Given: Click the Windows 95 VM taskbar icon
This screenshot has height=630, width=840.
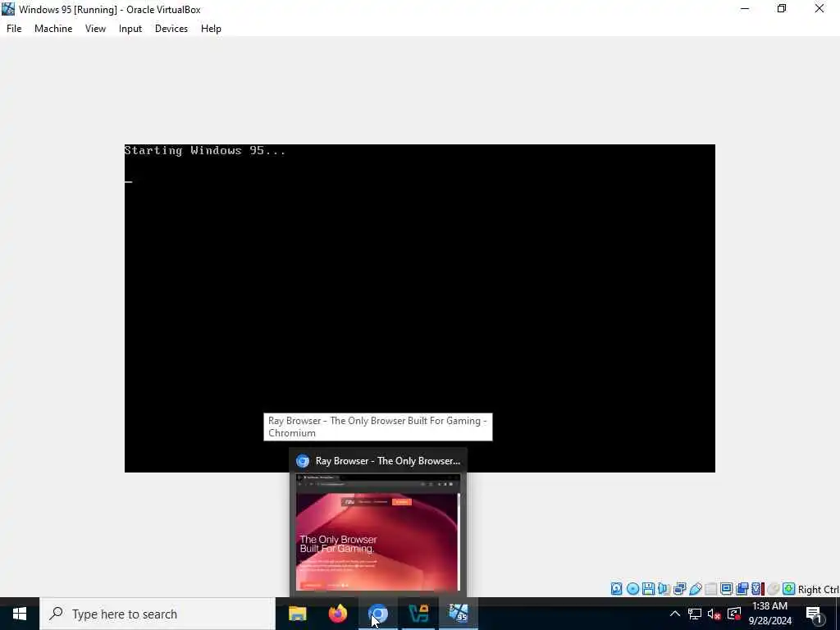Looking at the screenshot, I should pos(458,614).
